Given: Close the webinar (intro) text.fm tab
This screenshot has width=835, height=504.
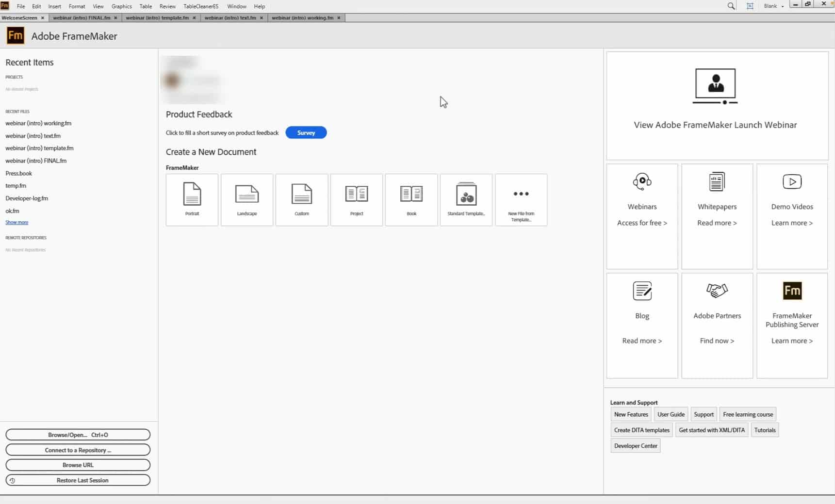Looking at the screenshot, I should (262, 18).
